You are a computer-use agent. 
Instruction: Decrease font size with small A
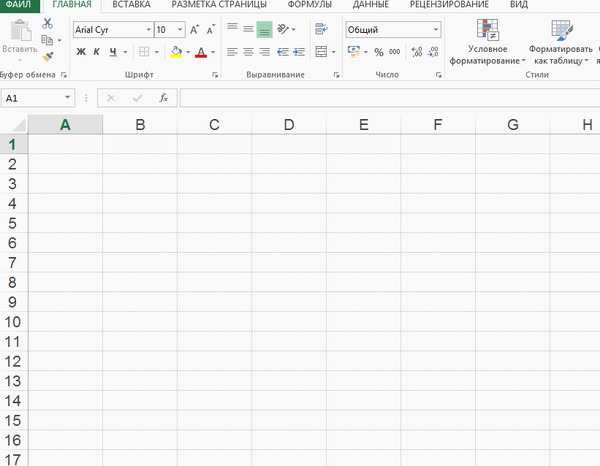210,29
